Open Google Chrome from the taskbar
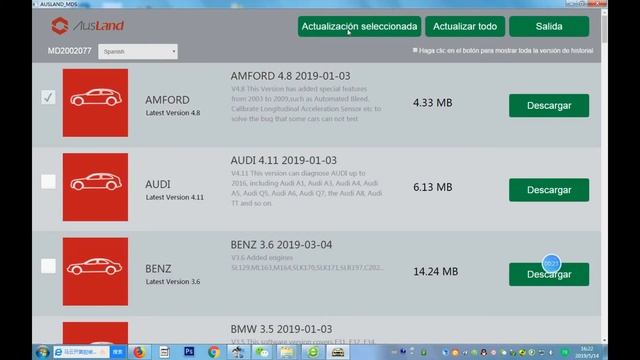This screenshot has height=360, width=640. [x=213, y=352]
